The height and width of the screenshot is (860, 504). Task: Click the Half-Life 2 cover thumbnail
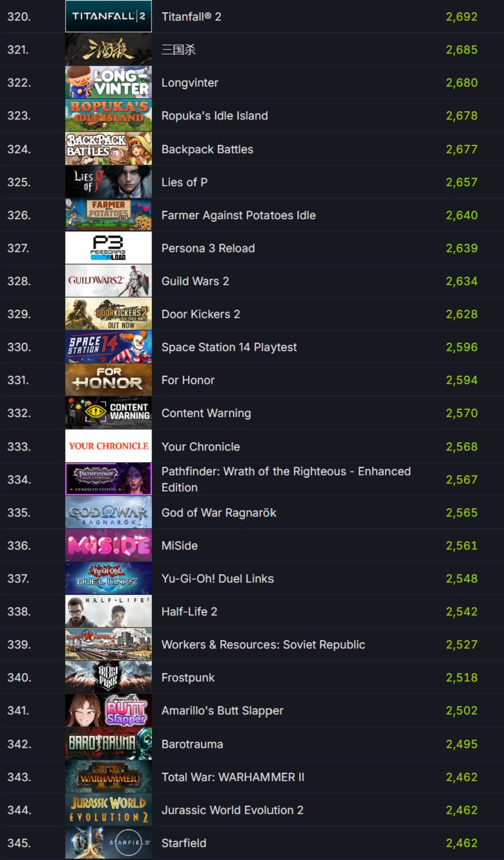pyautogui.click(x=109, y=611)
